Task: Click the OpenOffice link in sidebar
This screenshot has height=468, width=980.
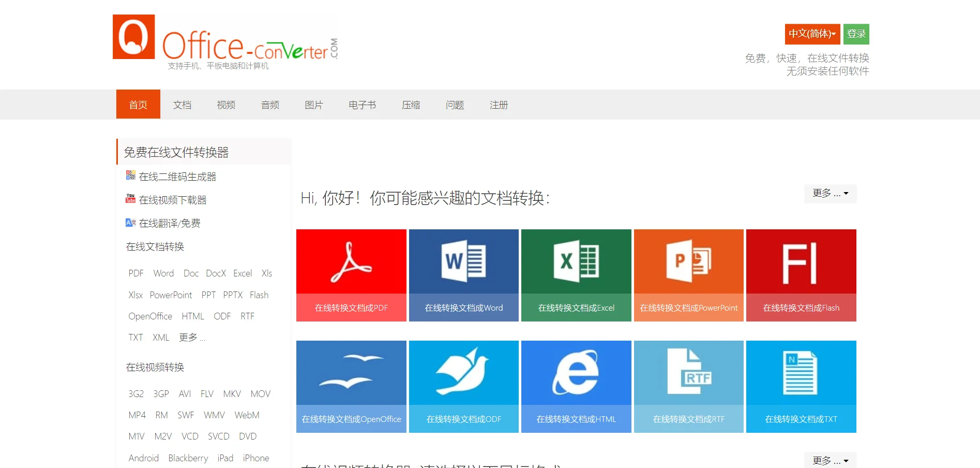Action: pyautogui.click(x=150, y=316)
